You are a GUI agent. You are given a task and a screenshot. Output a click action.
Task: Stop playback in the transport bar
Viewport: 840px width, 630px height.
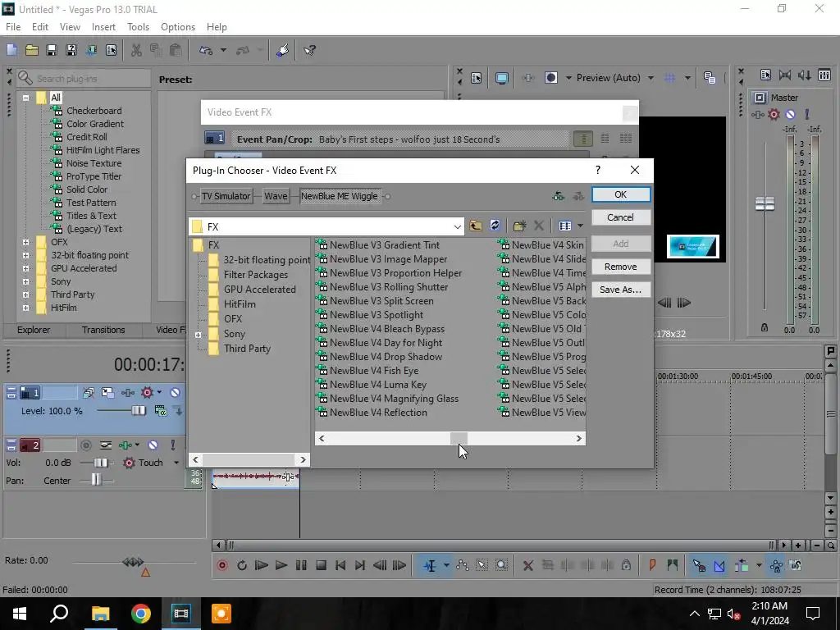click(321, 565)
